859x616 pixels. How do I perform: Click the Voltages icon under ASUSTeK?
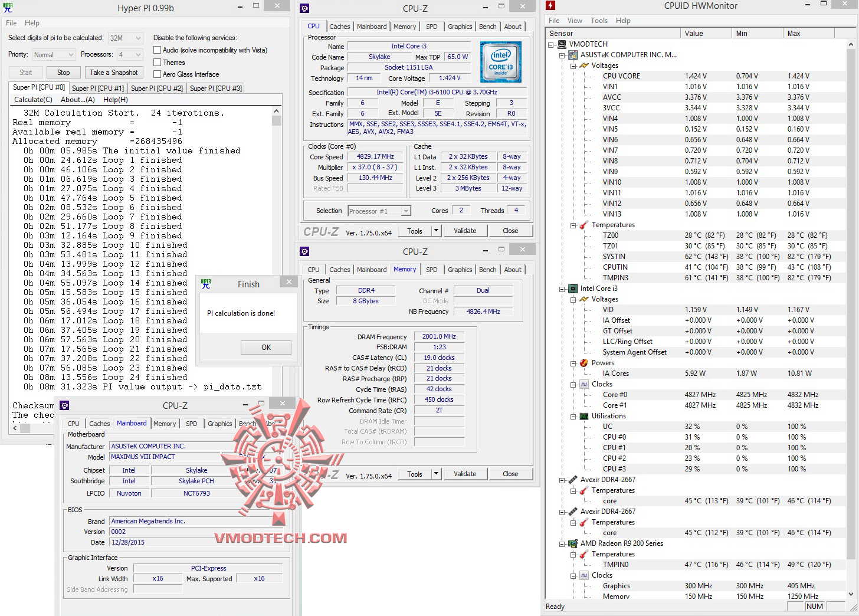click(x=584, y=65)
